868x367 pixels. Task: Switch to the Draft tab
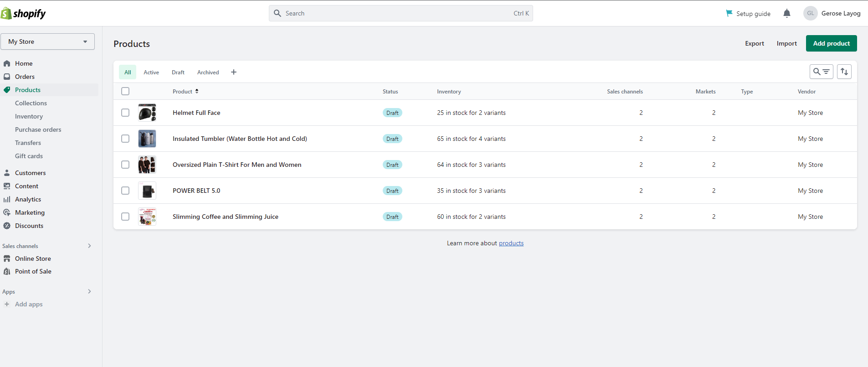tap(178, 72)
